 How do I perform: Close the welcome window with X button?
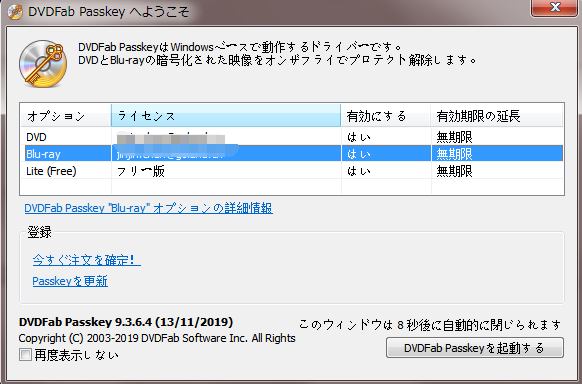555,7
